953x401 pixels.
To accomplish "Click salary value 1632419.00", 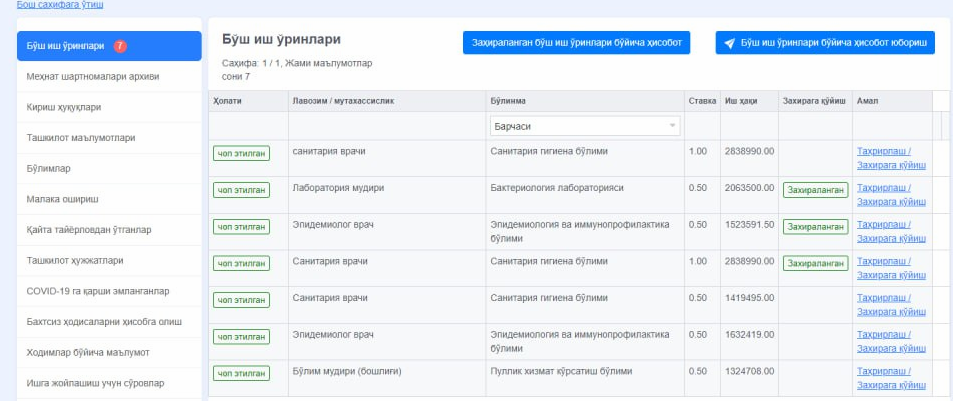I will click(749, 335).
